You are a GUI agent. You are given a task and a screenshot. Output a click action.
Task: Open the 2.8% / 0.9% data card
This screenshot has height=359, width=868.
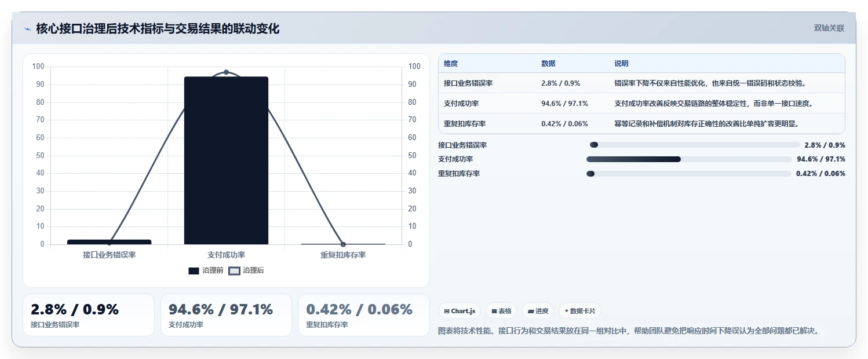tap(89, 315)
